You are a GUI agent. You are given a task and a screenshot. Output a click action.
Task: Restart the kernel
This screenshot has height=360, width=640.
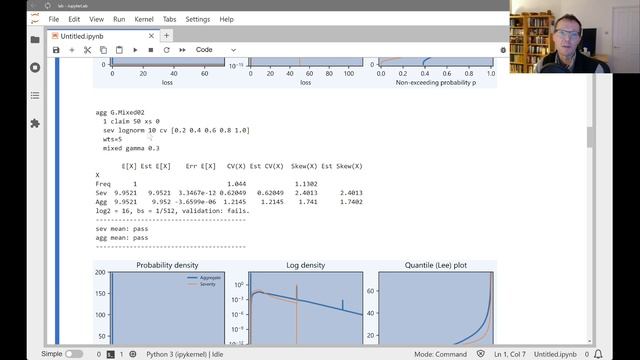click(x=167, y=50)
